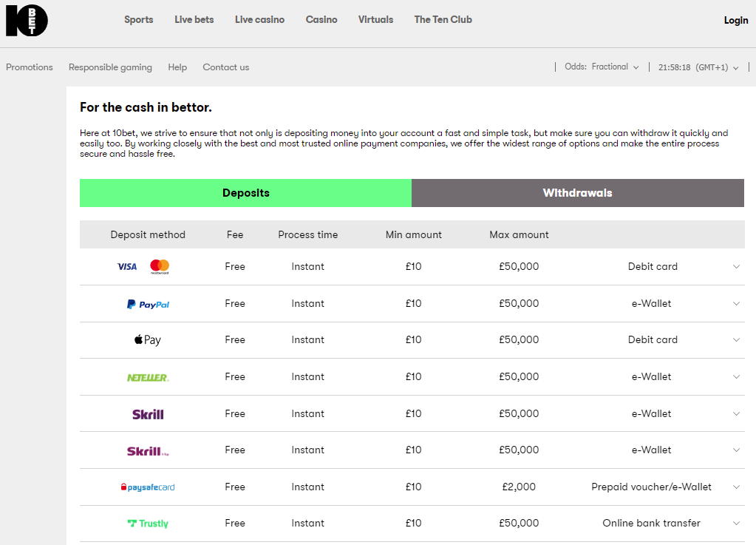Switch to the Withdrawals tab
Screen dimensions: 756x545
(x=578, y=193)
